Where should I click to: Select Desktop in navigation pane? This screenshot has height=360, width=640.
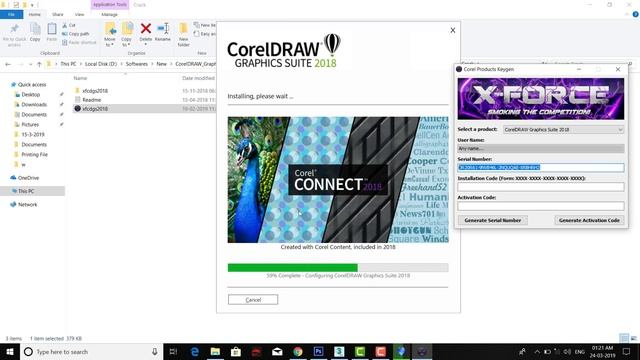pyautogui.click(x=30, y=94)
